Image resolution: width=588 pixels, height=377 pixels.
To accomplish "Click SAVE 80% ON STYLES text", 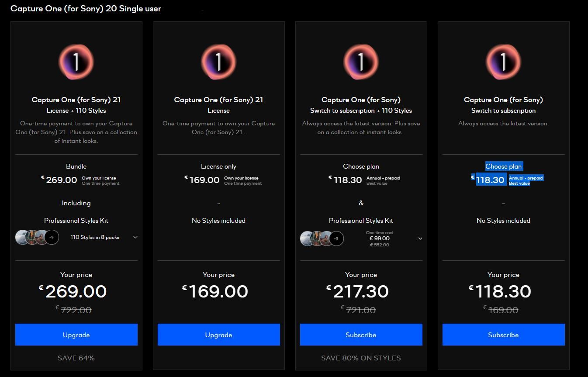I will (361, 358).
